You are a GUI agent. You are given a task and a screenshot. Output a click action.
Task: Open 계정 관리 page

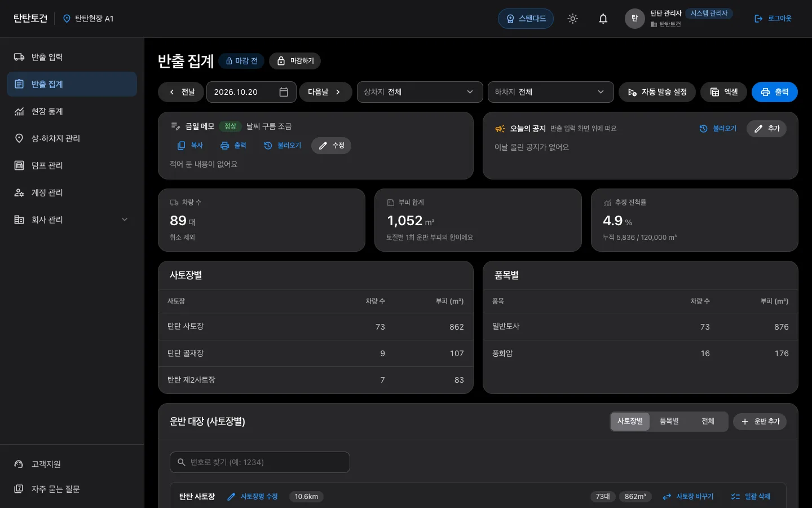coord(72,192)
